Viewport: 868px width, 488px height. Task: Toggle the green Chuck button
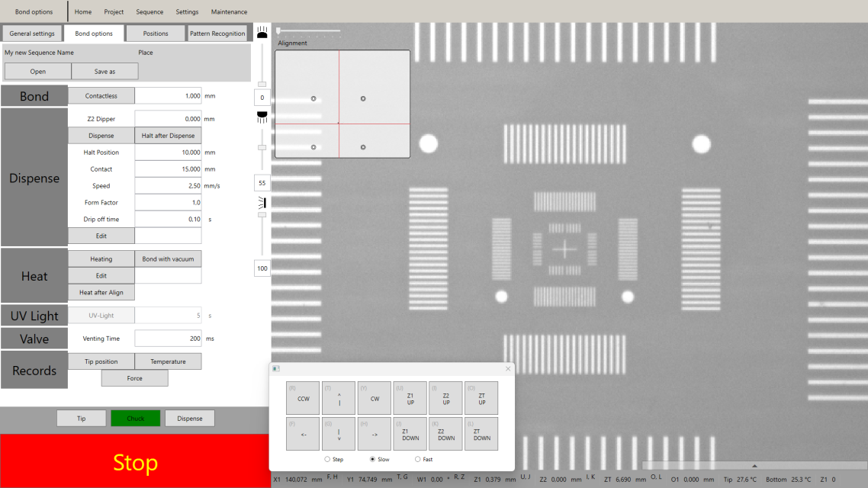(x=135, y=418)
